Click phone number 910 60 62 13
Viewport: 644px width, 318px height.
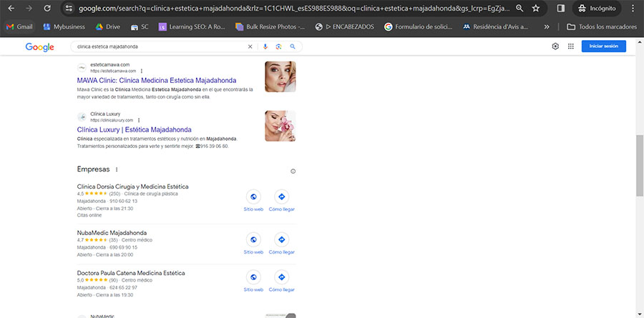click(123, 202)
